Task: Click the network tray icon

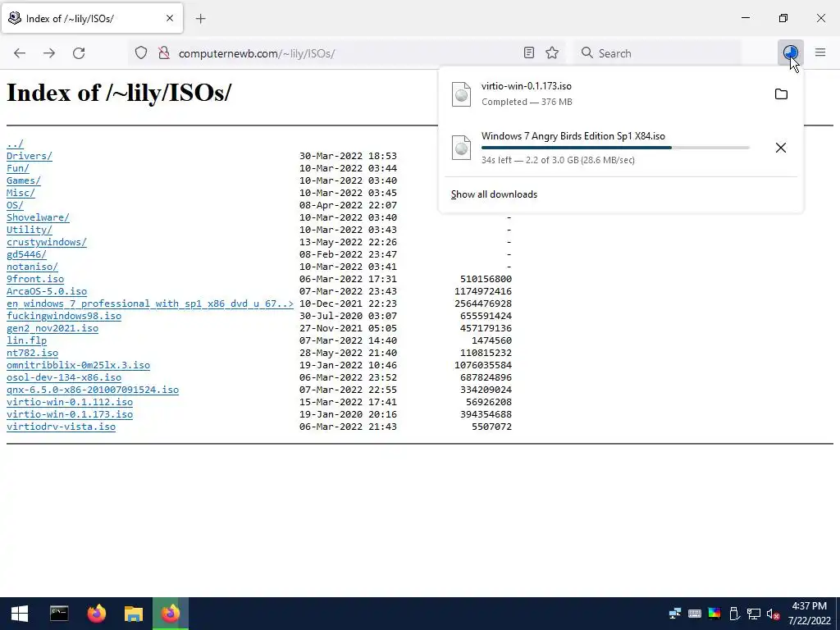Action: 754,614
